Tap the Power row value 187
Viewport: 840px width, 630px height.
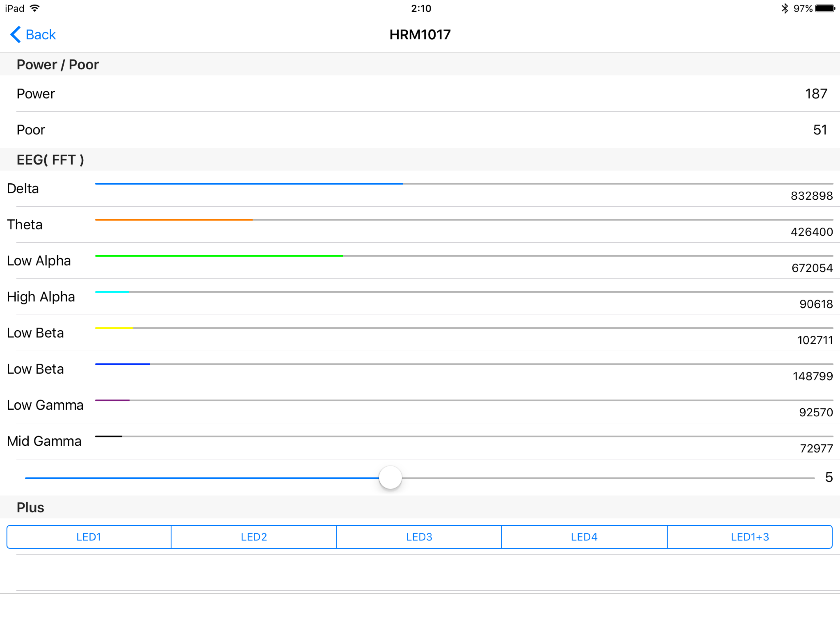pos(816,94)
